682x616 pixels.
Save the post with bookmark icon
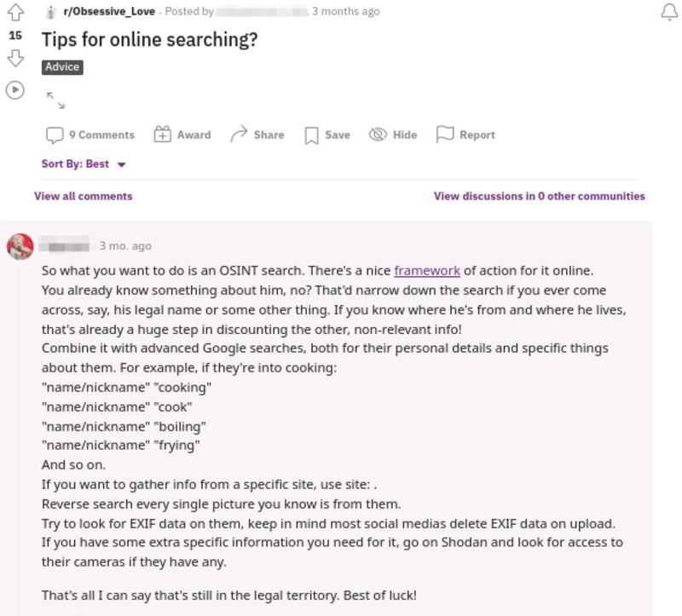327,135
